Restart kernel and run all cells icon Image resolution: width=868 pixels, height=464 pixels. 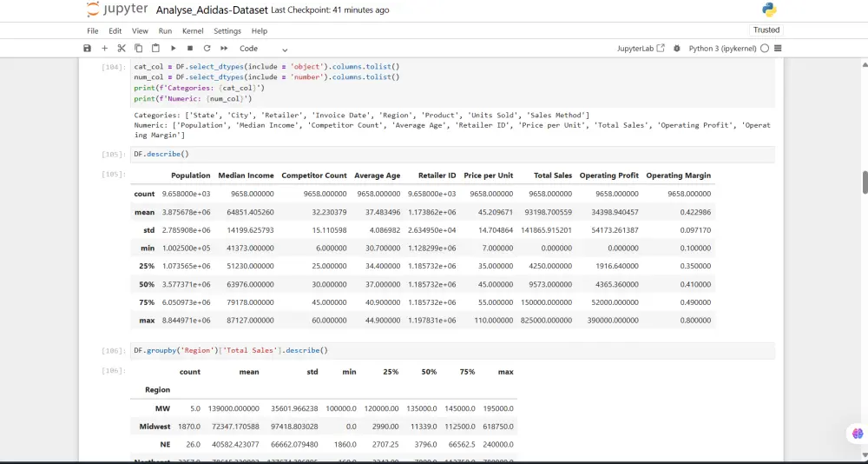[x=224, y=49]
